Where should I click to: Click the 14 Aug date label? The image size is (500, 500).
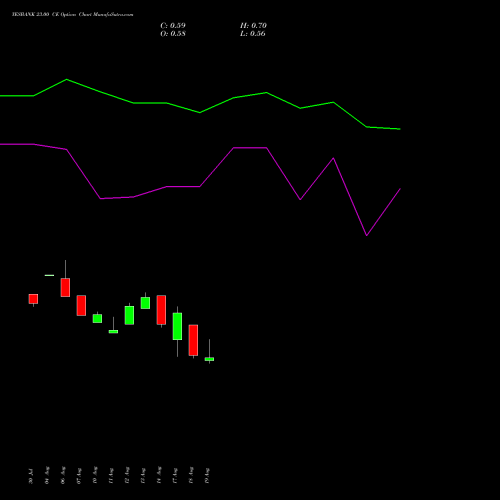[x=159, y=475]
